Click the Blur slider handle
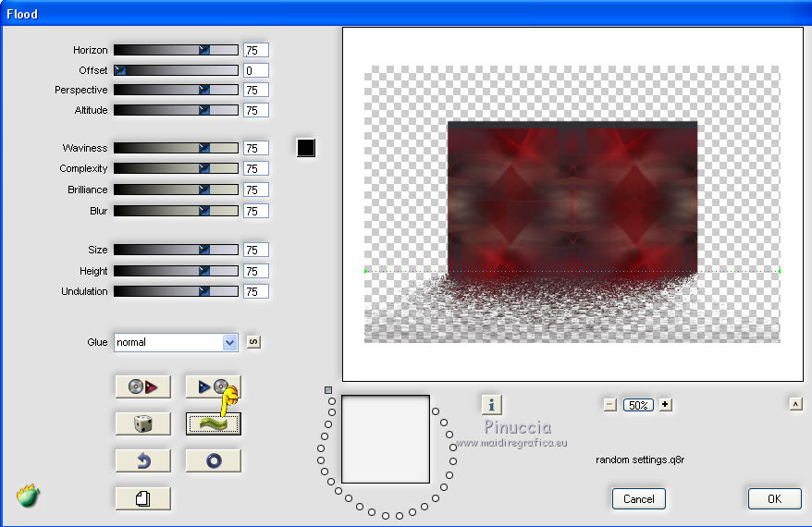812x527 pixels. (204, 211)
